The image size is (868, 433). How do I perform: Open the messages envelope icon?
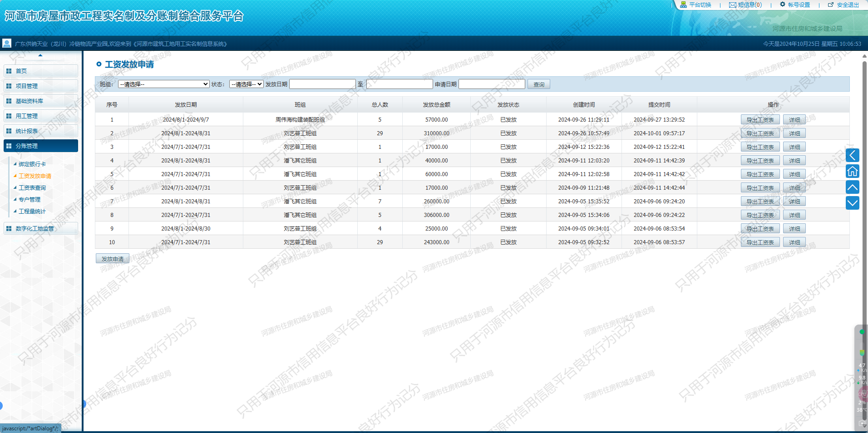pyautogui.click(x=732, y=5)
